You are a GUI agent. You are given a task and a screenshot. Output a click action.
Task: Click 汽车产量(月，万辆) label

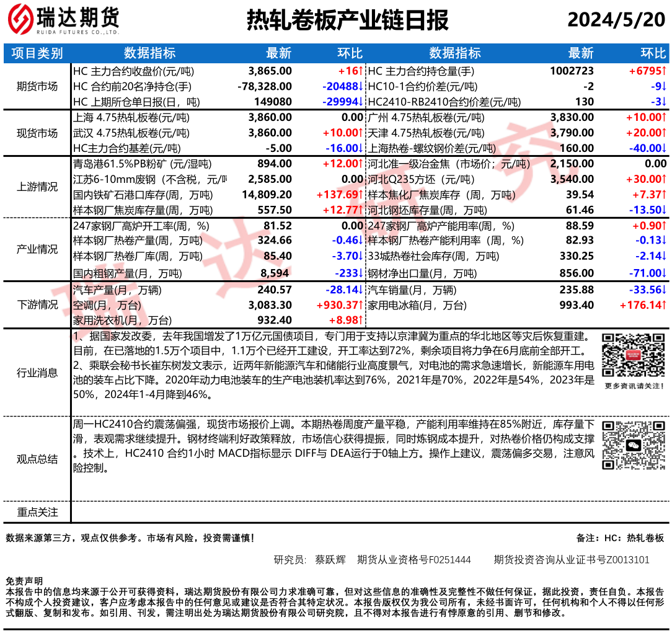117,290
